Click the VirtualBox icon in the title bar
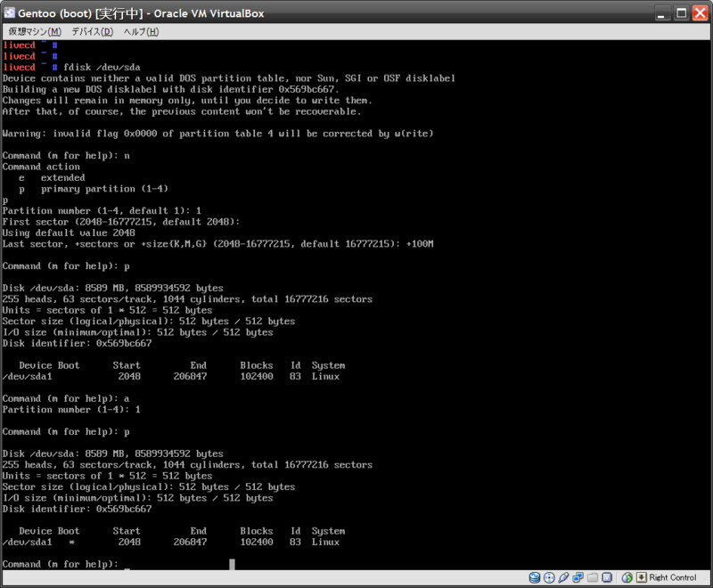Image resolution: width=713 pixels, height=588 pixels. tap(9, 12)
